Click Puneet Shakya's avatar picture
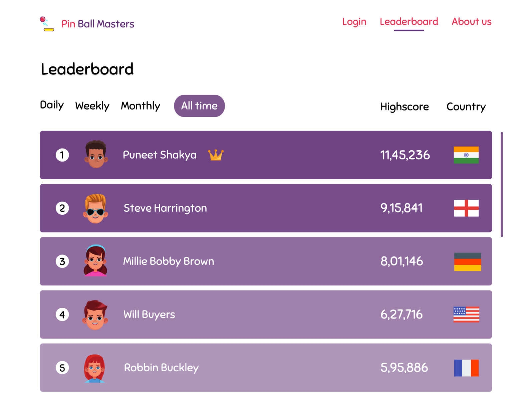Viewport: 532px width, 399px height. pyautogui.click(x=95, y=155)
